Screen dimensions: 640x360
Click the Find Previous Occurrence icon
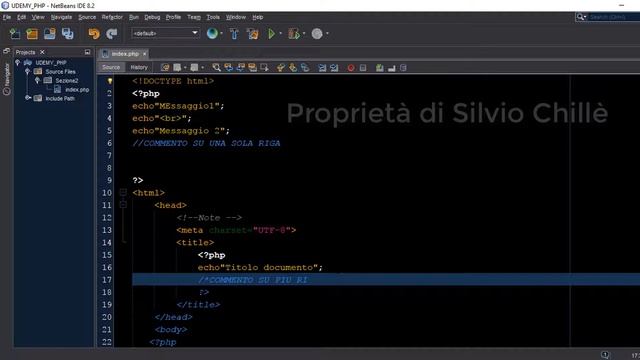point(229,68)
